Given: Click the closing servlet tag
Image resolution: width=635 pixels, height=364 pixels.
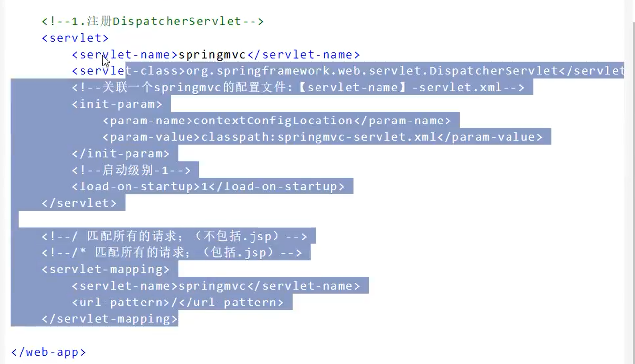Looking at the screenshot, I should (x=79, y=203).
